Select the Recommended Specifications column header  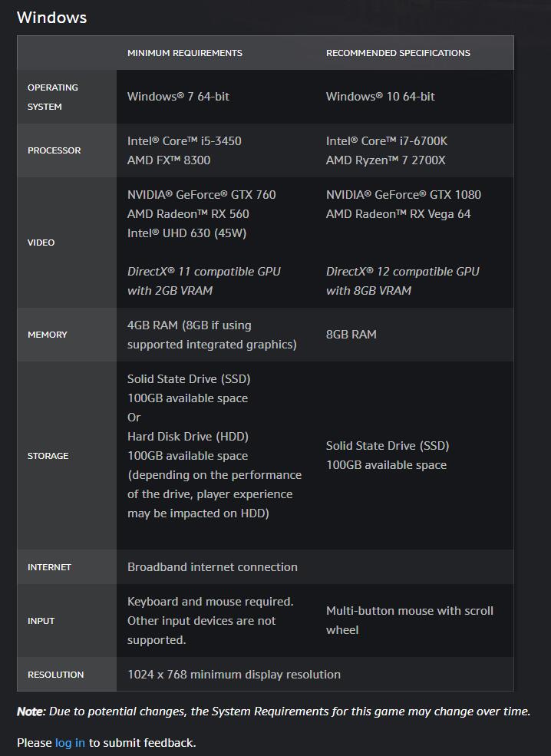tap(398, 53)
